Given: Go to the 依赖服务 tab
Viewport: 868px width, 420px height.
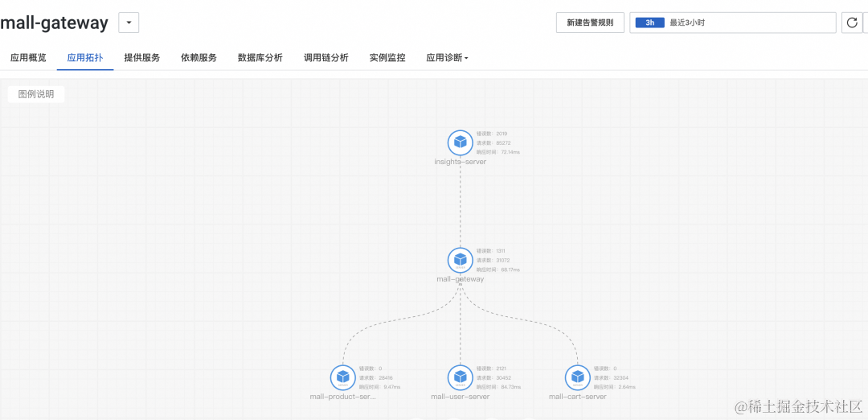Looking at the screenshot, I should [x=199, y=58].
